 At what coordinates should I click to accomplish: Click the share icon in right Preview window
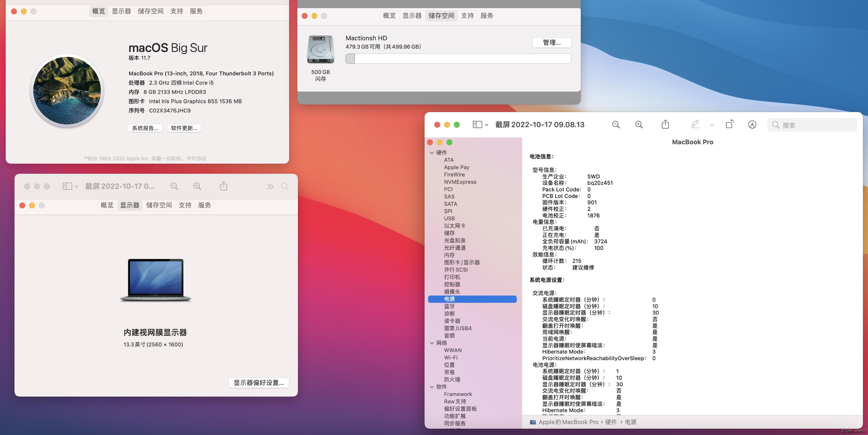[665, 125]
